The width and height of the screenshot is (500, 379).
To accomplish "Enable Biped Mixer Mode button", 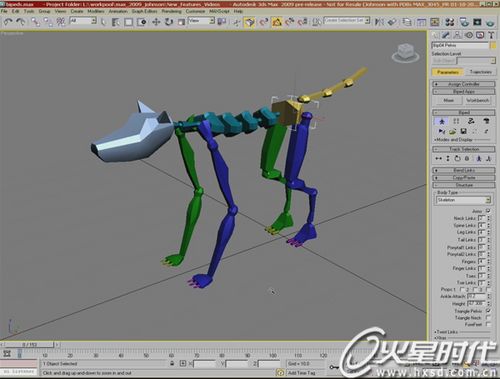I will point(486,121).
